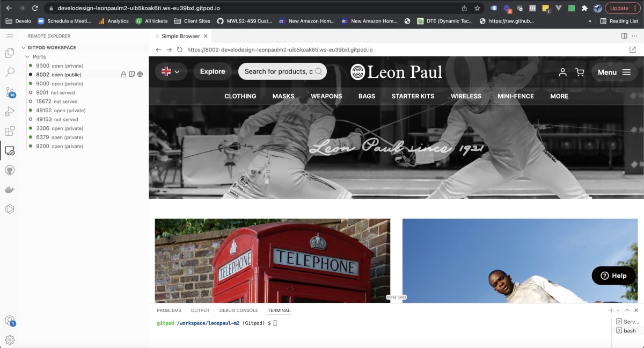
Task: Click the product search input field
Action: coord(279,71)
